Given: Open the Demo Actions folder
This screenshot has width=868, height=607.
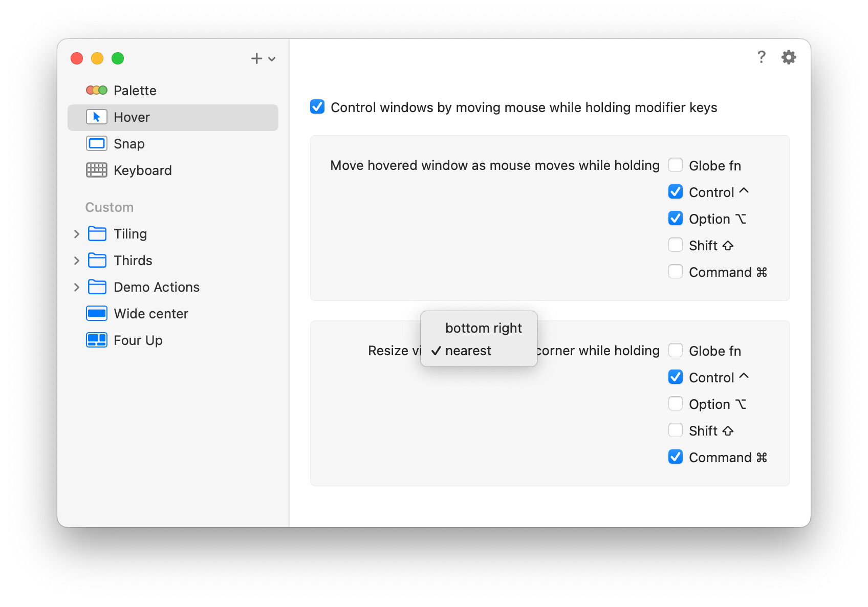Looking at the screenshot, I should (156, 287).
